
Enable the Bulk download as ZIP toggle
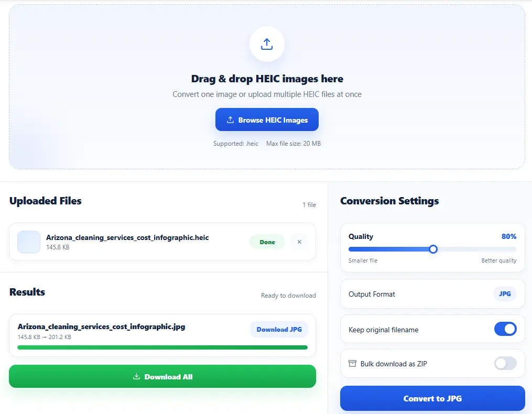[x=505, y=363]
